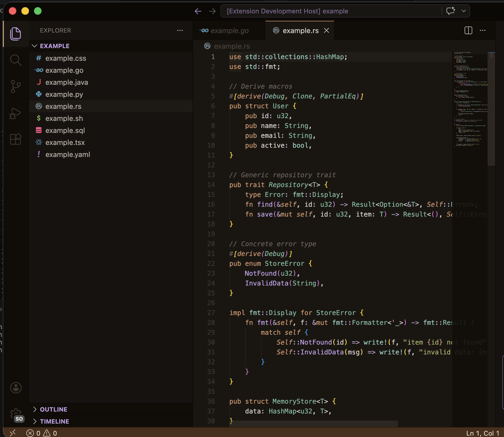Image resolution: width=504 pixels, height=437 pixels.
Task: Click the 'pub struct MemoryStore<T>' line
Action: tap(283, 401)
